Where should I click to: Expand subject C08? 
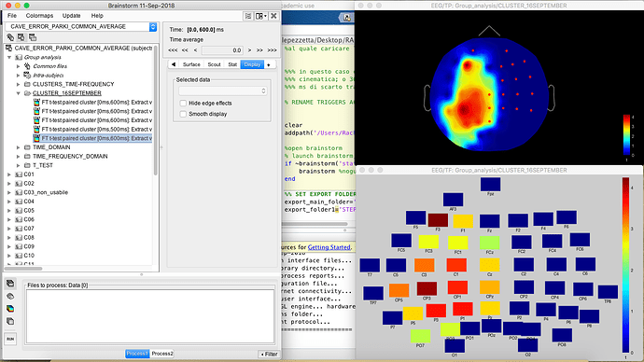point(9,238)
